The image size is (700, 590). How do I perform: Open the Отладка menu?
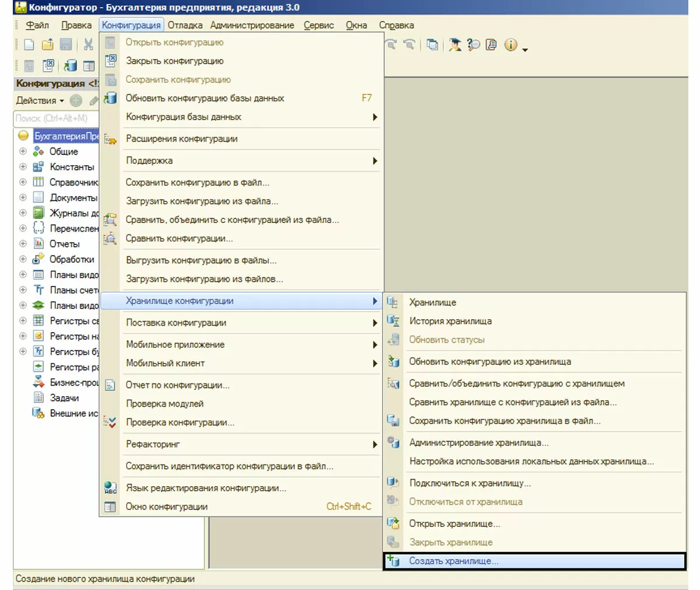[x=185, y=25]
